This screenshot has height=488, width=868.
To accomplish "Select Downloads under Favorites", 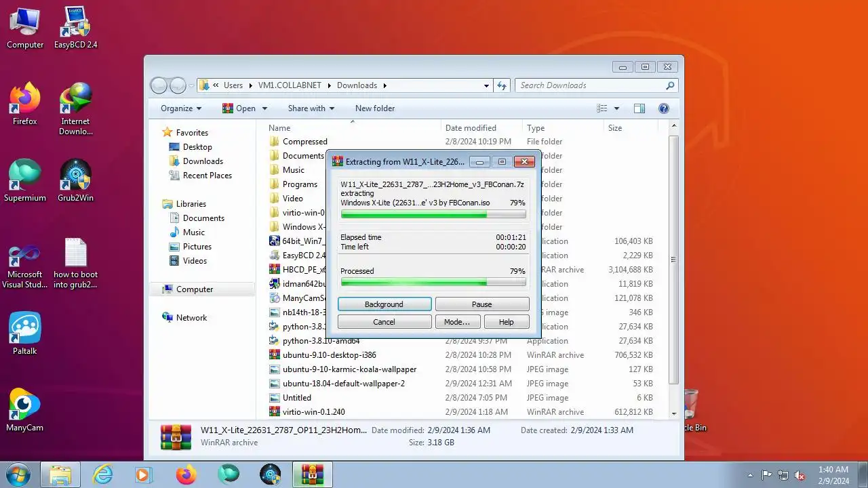I will click(196, 161).
